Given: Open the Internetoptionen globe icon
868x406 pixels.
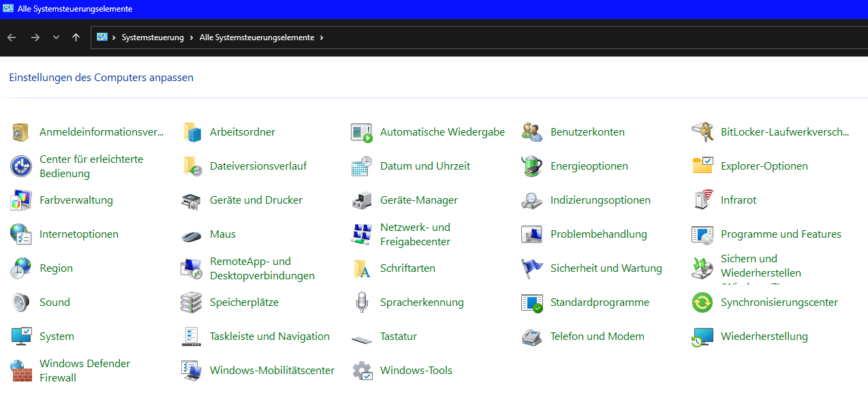Looking at the screenshot, I should click(x=21, y=234).
